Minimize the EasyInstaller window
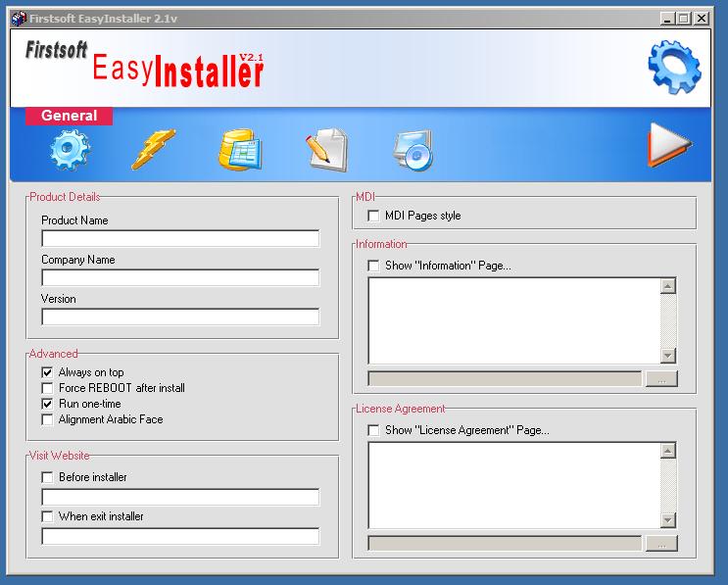This screenshot has height=585, width=728. pyautogui.click(x=667, y=19)
